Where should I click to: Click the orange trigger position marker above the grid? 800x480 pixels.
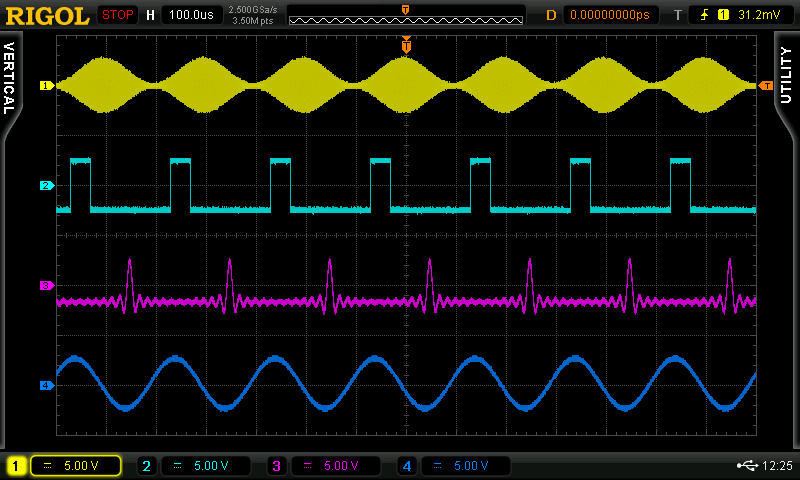click(x=406, y=46)
